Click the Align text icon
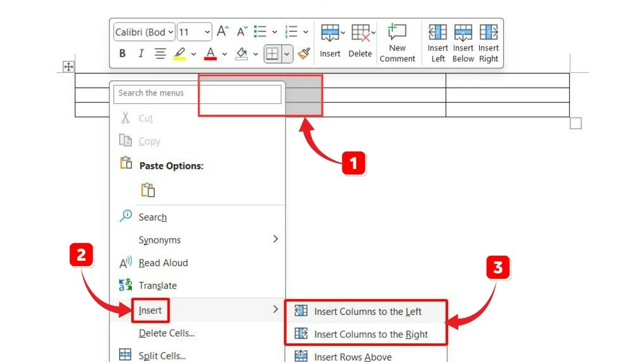 click(160, 54)
